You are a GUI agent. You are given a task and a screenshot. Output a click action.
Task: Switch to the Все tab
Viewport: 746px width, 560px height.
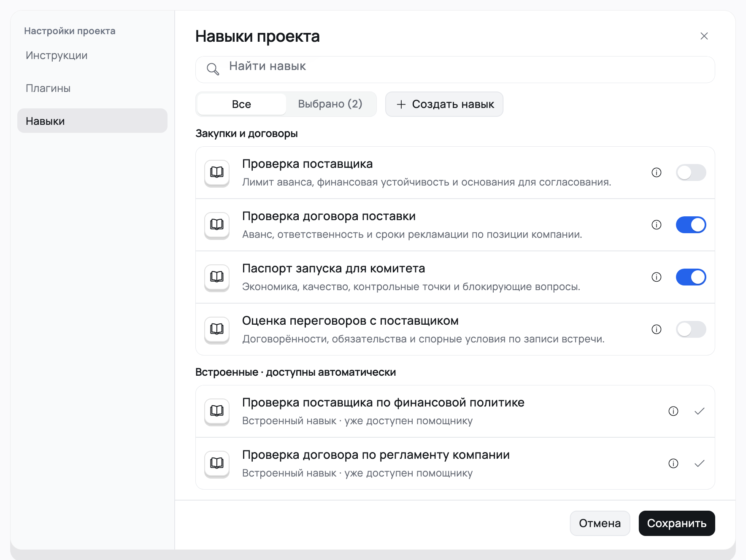pyautogui.click(x=242, y=104)
